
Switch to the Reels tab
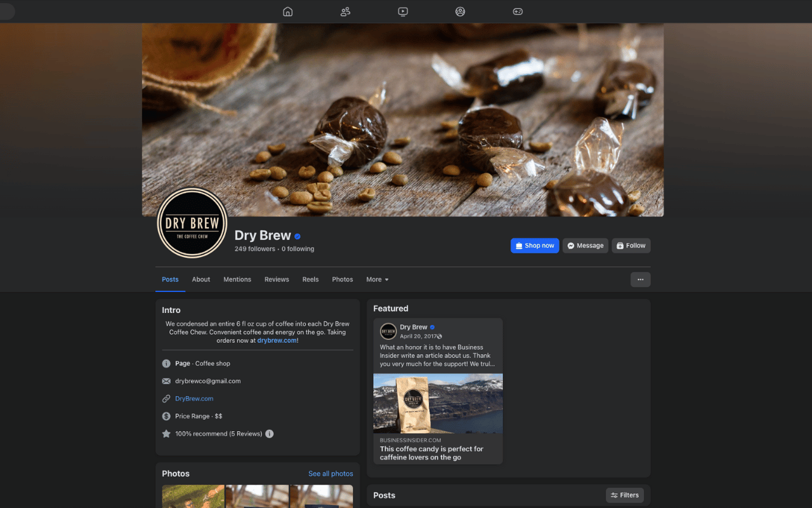click(310, 279)
